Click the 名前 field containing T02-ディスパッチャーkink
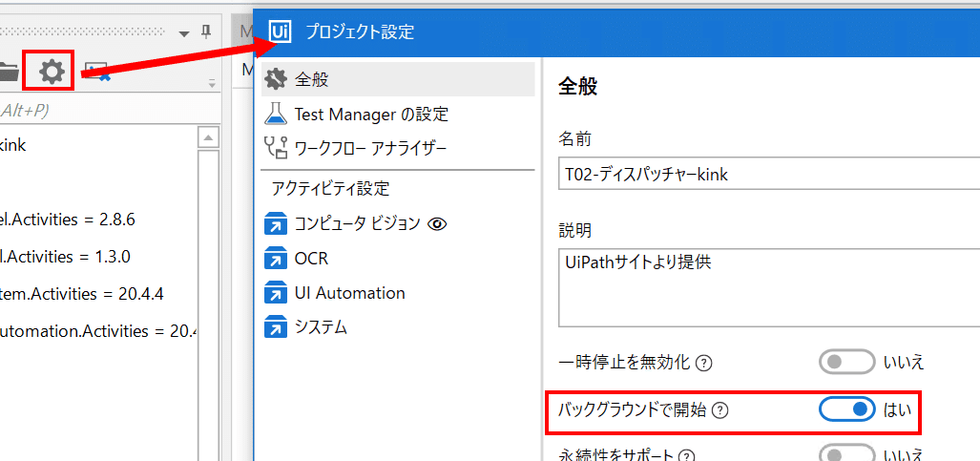The height and width of the screenshot is (461, 980). pos(769,176)
